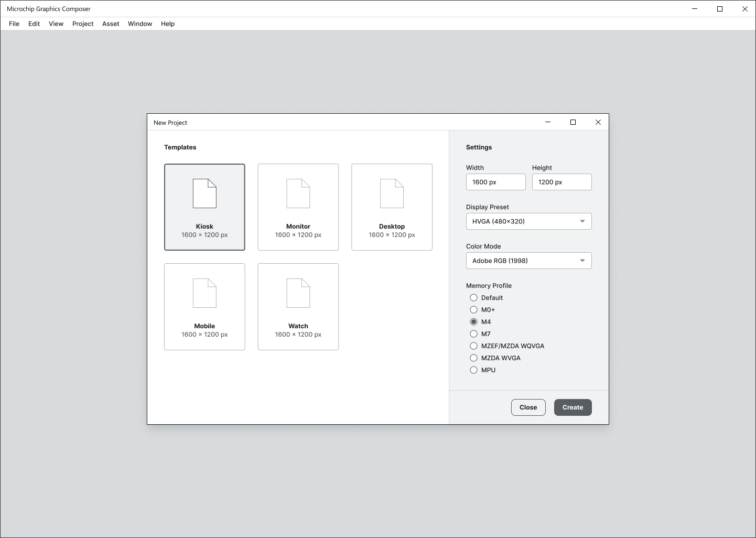Image resolution: width=756 pixels, height=538 pixels.
Task: Focus the Height input field
Action: pyautogui.click(x=561, y=182)
